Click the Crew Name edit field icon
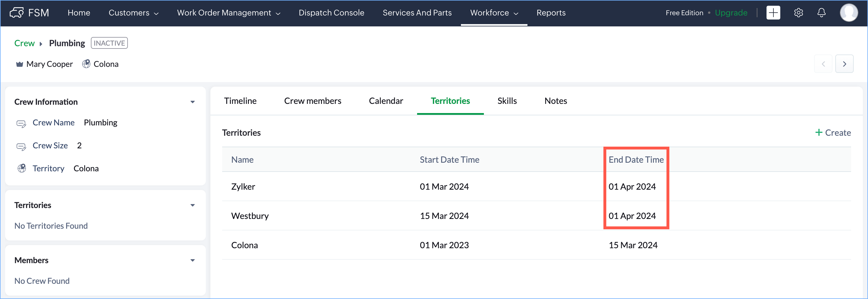Screen dimensions: 868x299 tap(21, 123)
